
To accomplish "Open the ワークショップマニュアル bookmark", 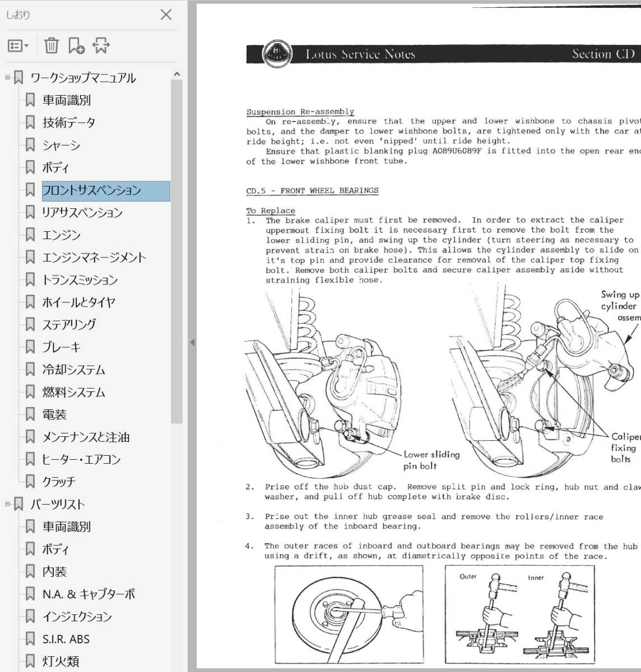I will coord(83,78).
